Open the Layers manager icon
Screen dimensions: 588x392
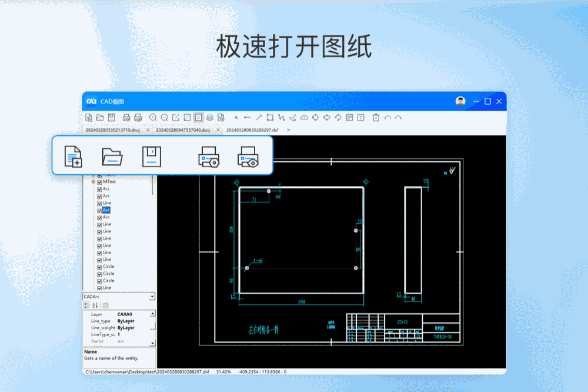coord(209,117)
